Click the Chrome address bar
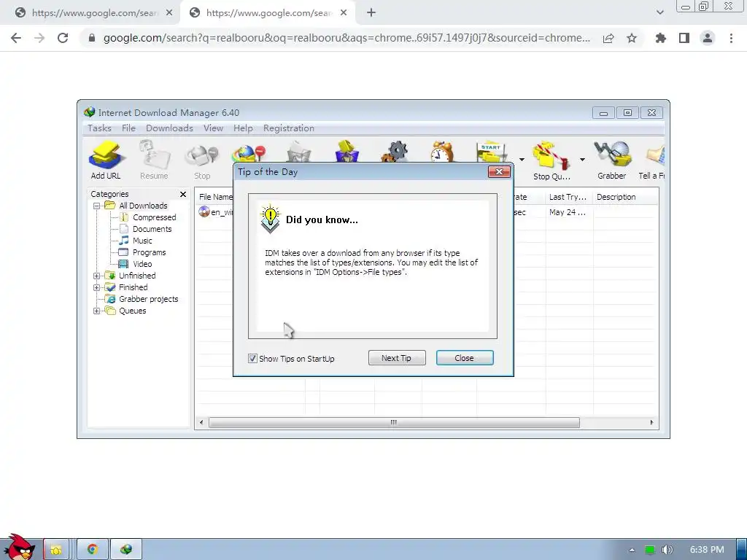Viewport: 747px width, 560px height. (347, 38)
